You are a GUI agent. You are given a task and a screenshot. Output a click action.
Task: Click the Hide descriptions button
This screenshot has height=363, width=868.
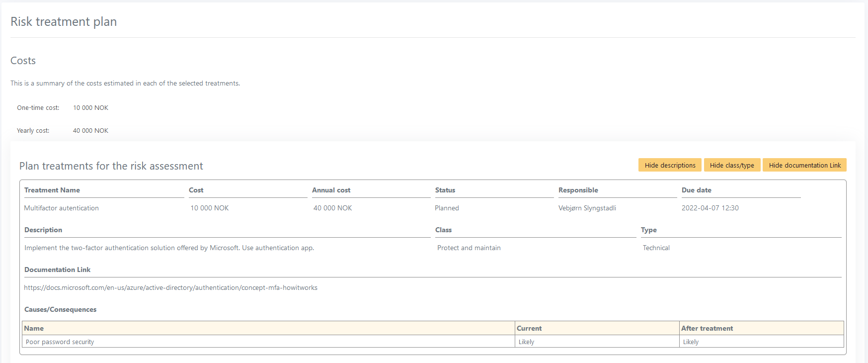[670, 165]
